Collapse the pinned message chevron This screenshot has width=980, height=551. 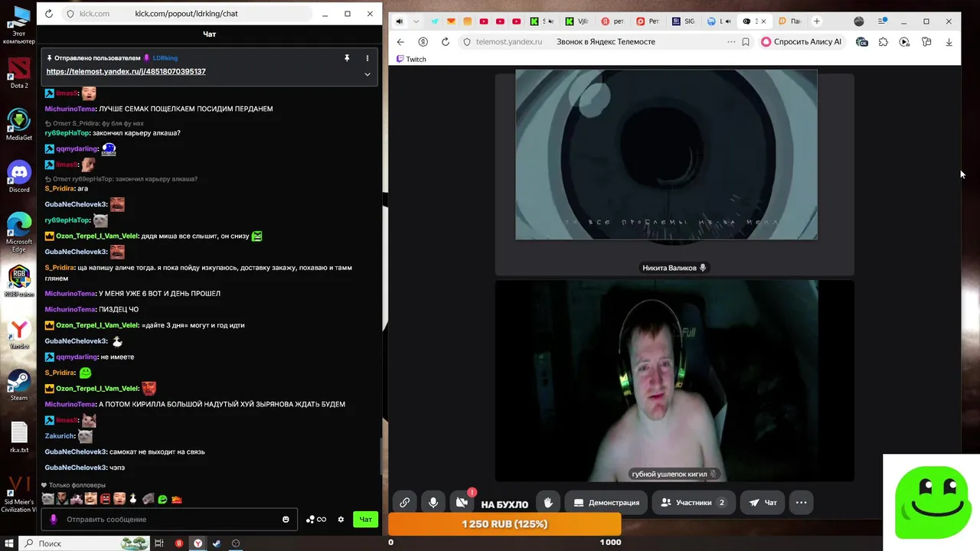[367, 74]
